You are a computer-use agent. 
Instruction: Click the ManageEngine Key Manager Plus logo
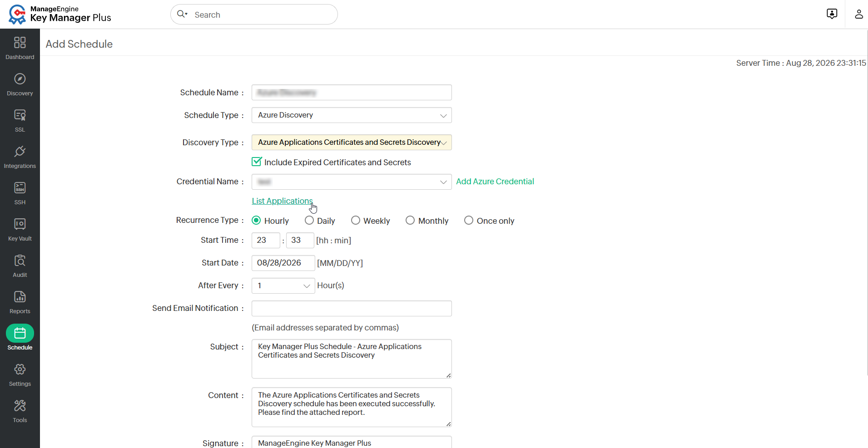[x=60, y=14]
